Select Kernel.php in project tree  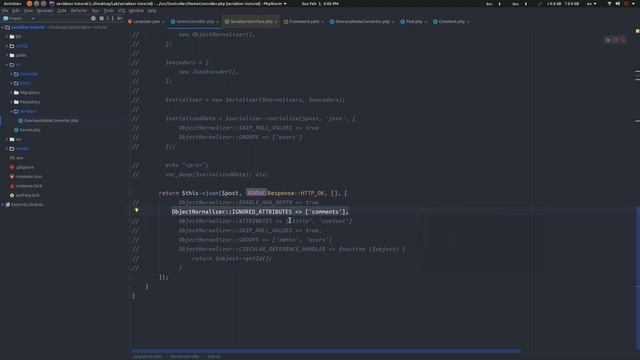(27, 130)
